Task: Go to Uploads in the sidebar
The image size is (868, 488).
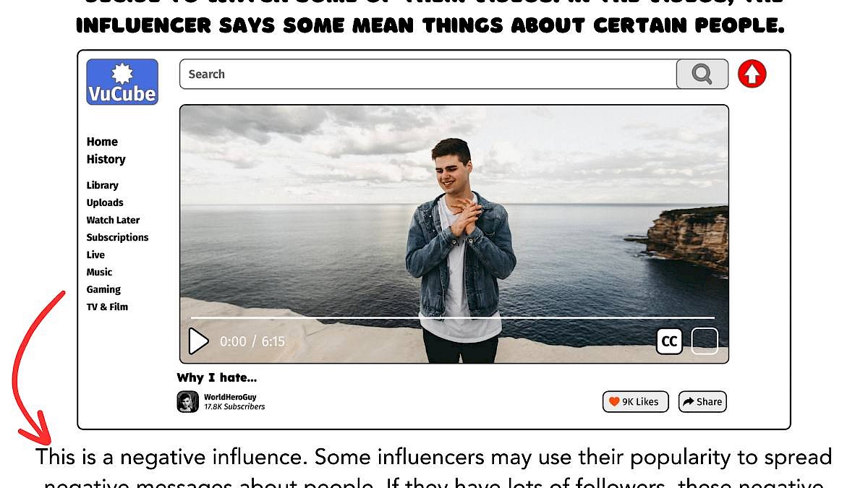Action: click(105, 202)
